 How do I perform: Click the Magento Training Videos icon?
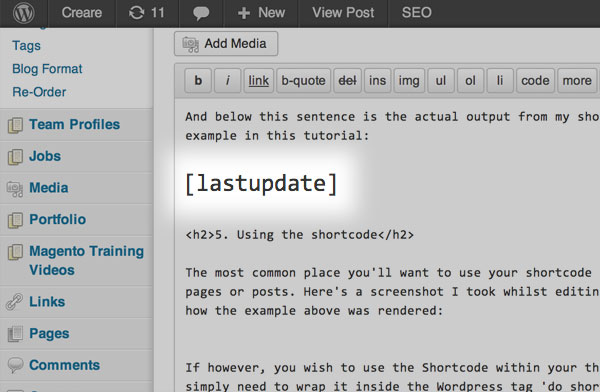tap(15, 252)
